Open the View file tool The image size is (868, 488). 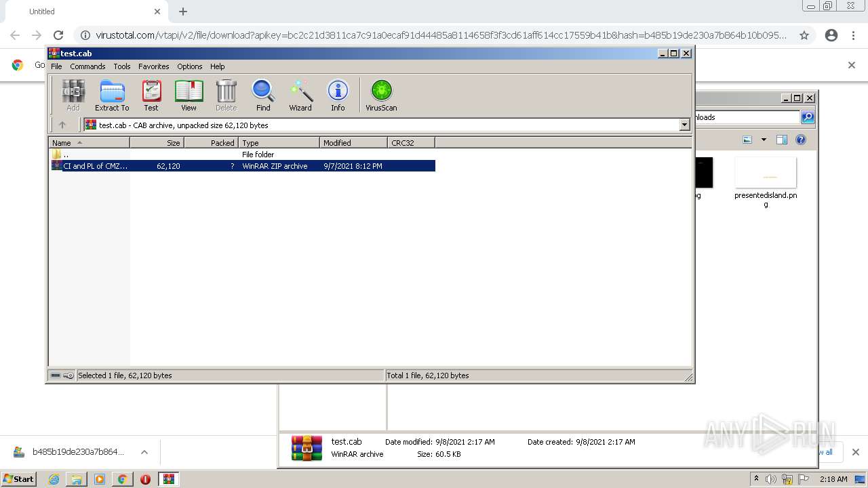tap(189, 96)
